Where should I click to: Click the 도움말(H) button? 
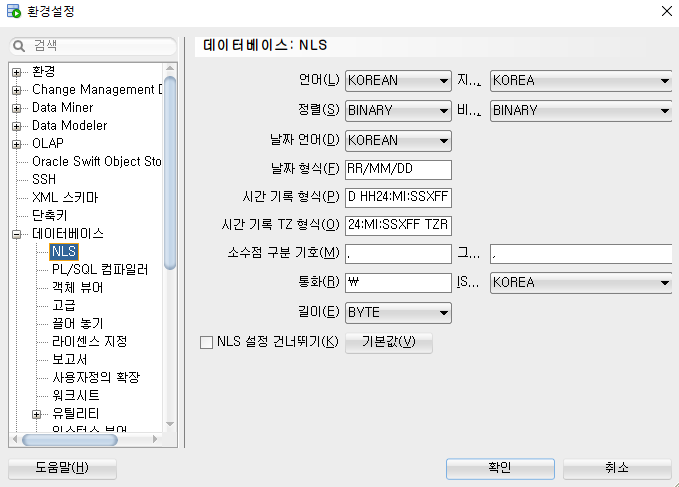click(x=62, y=469)
